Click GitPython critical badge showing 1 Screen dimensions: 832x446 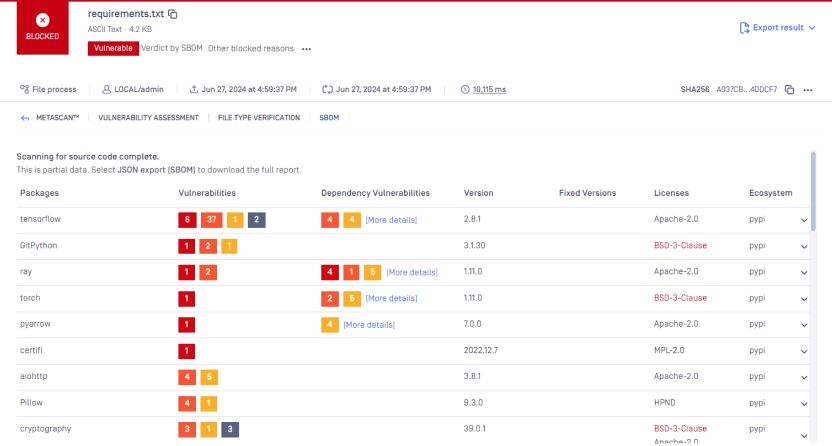(186, 246)
